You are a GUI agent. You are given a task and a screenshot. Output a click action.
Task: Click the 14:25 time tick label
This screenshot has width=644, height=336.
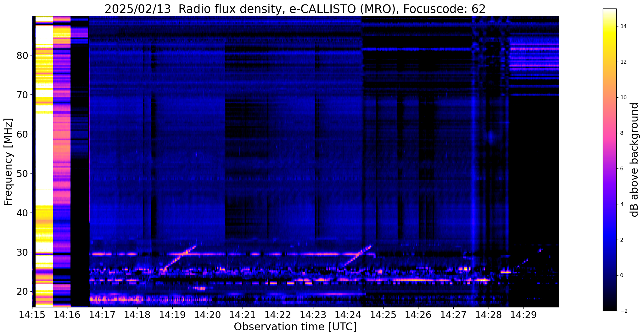383,315
